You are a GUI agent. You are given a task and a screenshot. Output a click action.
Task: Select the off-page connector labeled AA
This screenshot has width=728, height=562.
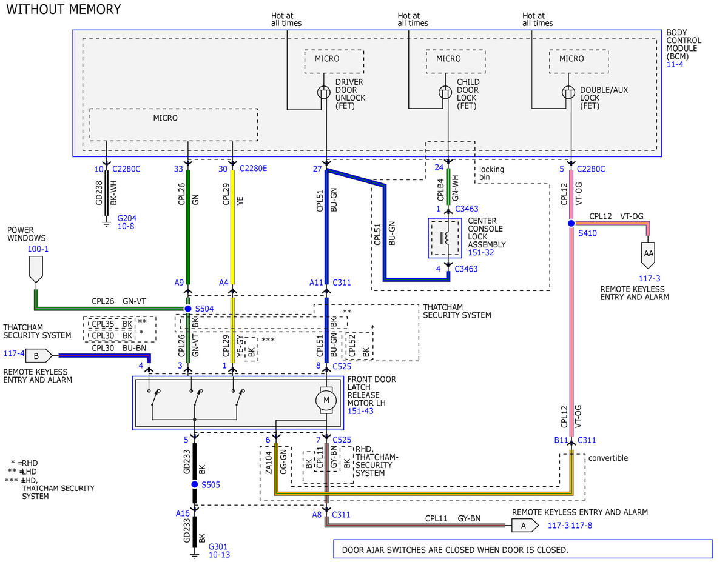(649, 255)
